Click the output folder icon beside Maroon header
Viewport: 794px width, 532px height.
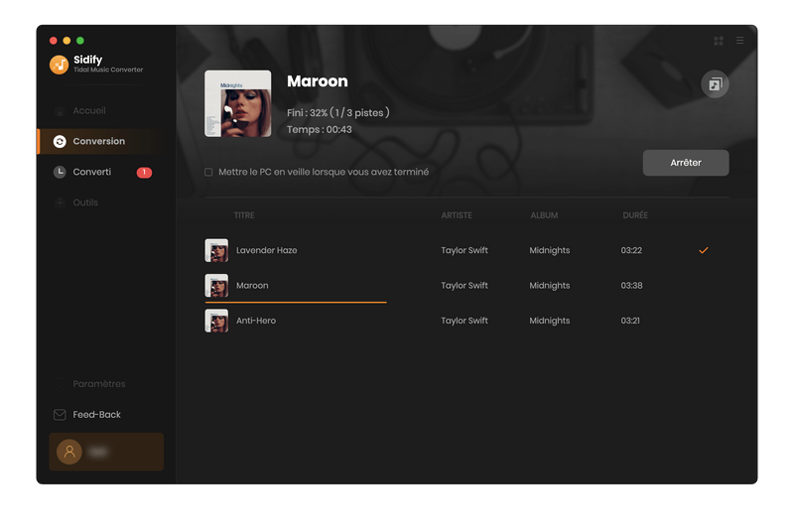(x=715, y=84)
